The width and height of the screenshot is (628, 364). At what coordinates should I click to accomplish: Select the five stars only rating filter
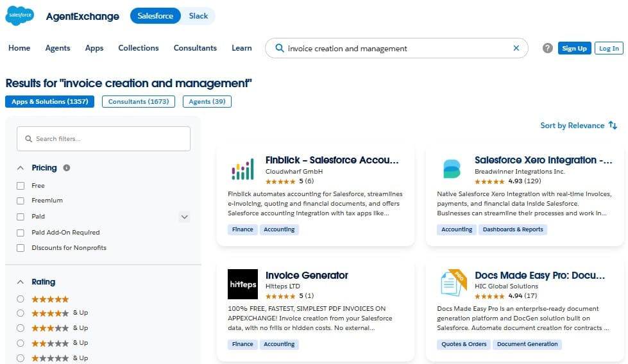click(21, 299)
